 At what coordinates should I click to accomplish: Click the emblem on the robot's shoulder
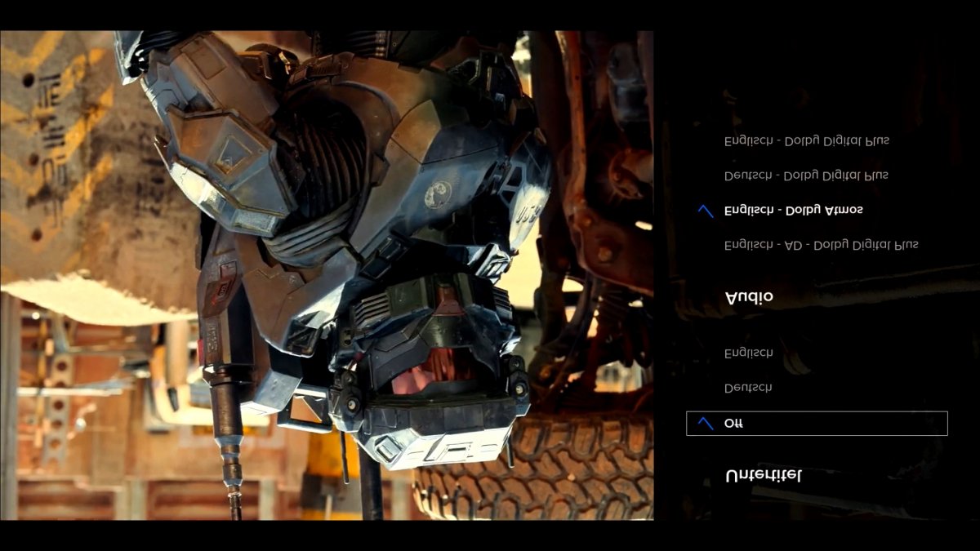click(439, 194)
